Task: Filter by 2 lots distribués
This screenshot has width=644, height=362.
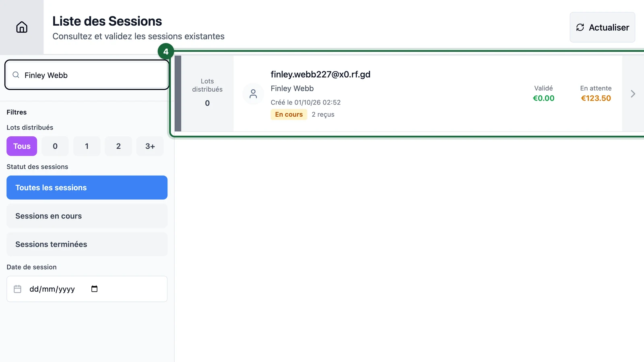Action: [x=118, y=146]
